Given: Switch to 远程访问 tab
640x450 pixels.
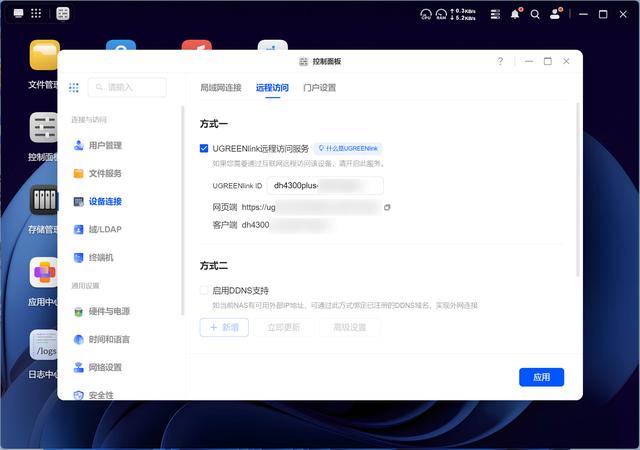Looking at the screenshot, I should click(x=272, y=87).
